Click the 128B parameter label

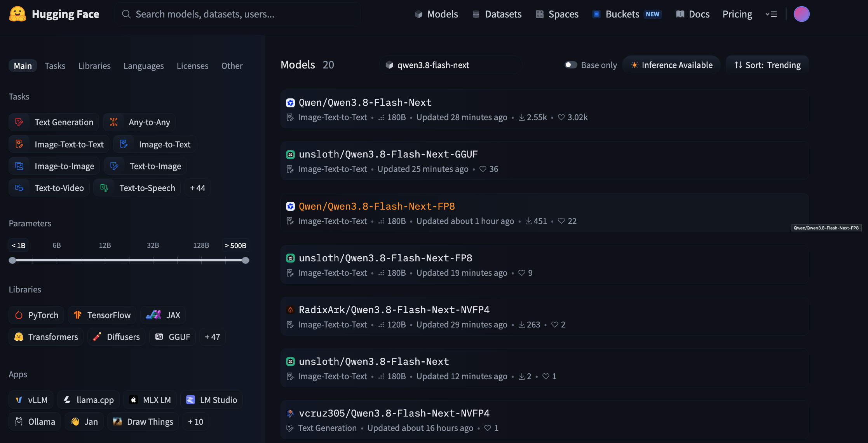201,245
